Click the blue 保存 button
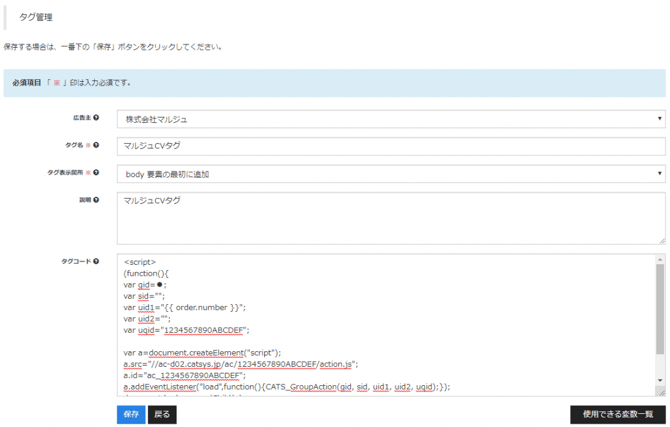The width and height of the screenshot is (670, 427). 131,414
